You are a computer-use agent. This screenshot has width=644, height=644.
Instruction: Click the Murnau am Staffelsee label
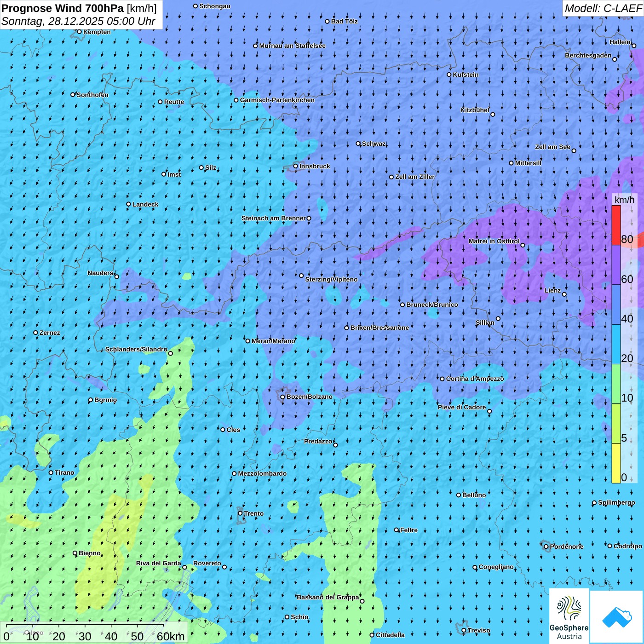292,46
